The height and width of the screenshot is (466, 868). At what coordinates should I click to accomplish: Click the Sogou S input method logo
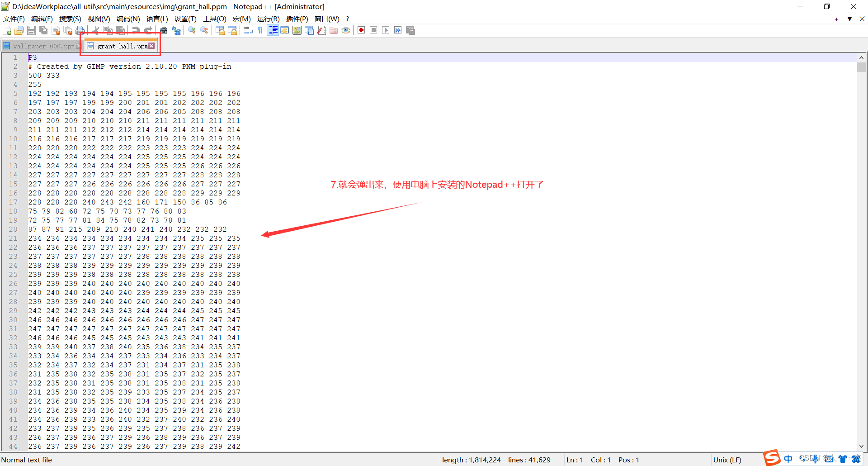pyautogui.click(x=772, y=457)
